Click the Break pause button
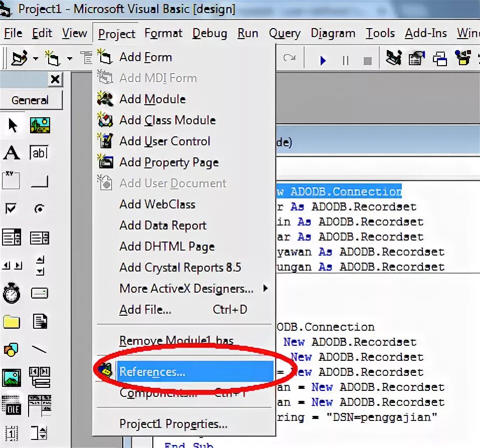Viewport: 480px width, 448px height. tap(346, 60)
